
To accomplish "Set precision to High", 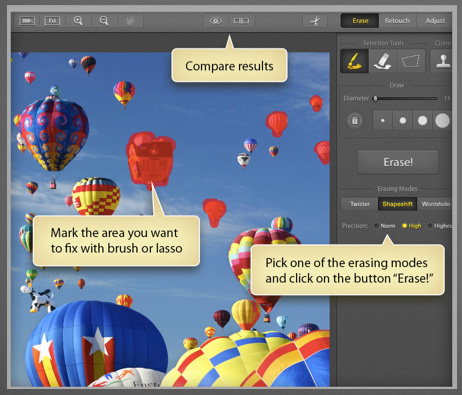I will coord(412,226).
